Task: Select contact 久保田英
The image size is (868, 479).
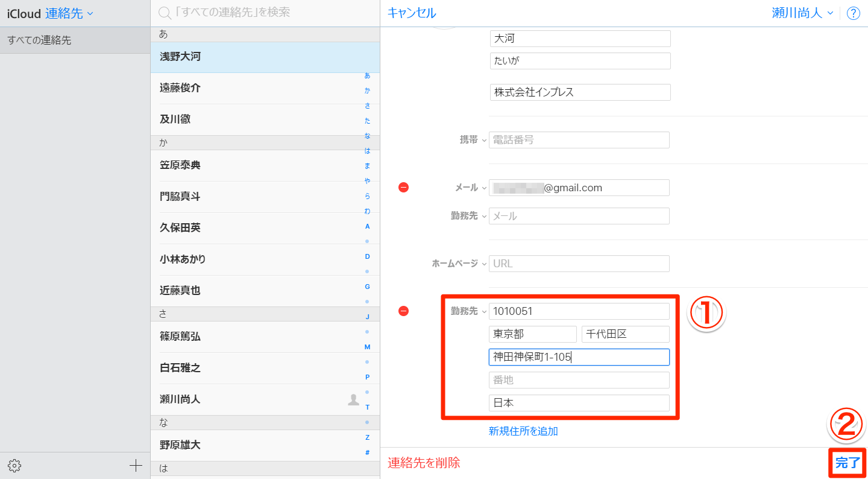Action: pyautogui.click(x=265, y=228)
